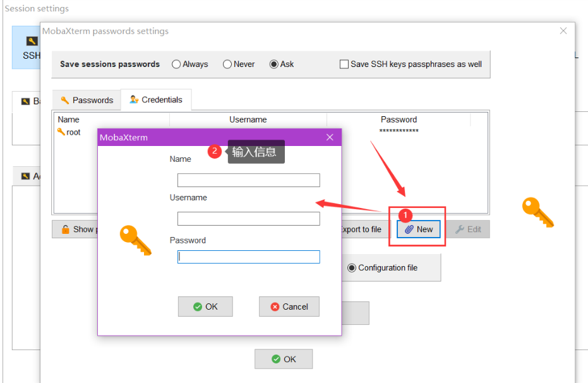The width and height of the screenshot is (588, 383).
Task: Click OK in the passwords settings window
Action: point(284,359)
